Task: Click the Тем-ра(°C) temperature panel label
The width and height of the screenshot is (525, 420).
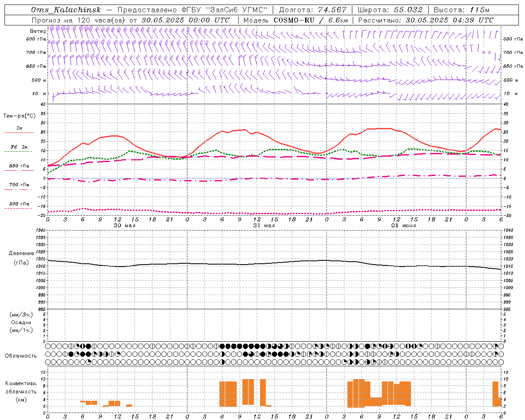Action: click(x=19, y=116)
